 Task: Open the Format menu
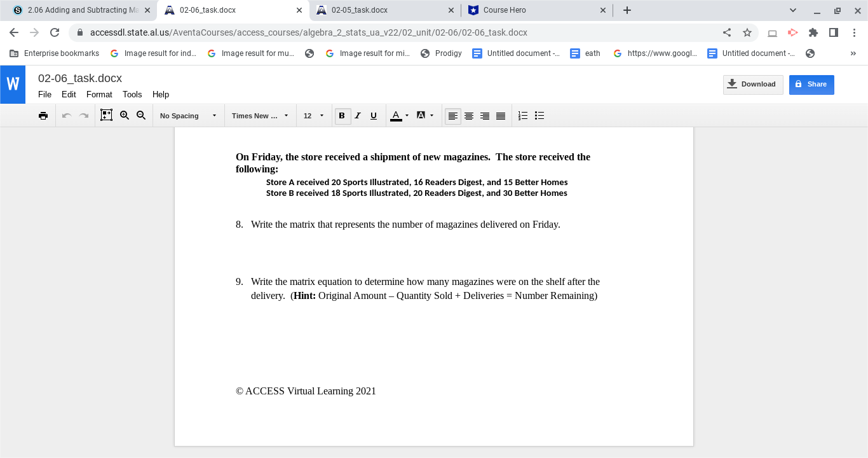pyautogui.click(x=99, y=94)
